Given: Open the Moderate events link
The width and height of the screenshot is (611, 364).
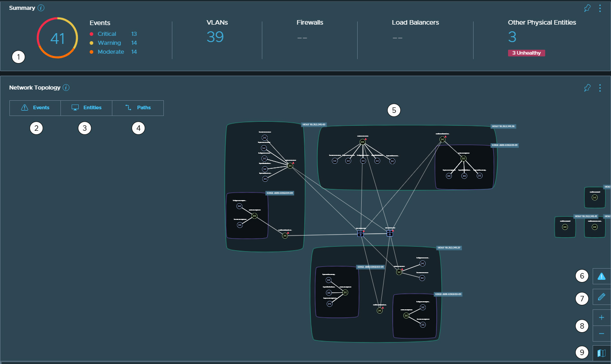Looking at the screenshot, I should (x=111, y=52).
